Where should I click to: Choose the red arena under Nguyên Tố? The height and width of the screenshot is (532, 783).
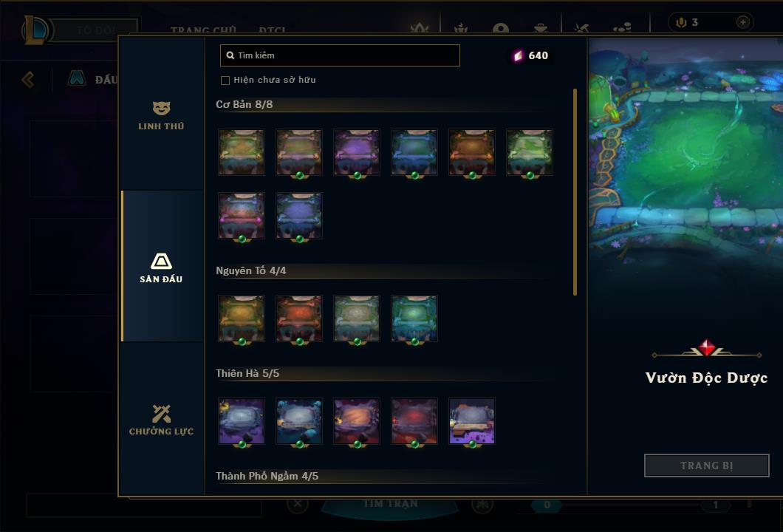(x=299, y=318)
